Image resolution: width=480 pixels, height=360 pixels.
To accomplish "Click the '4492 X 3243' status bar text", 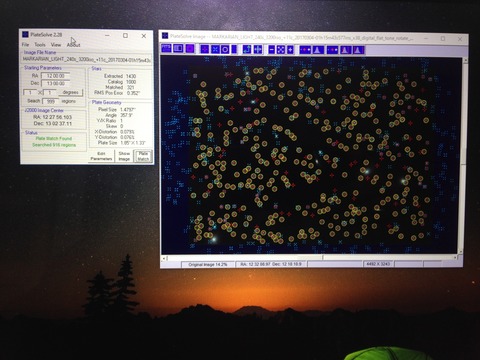I will [x=378, y=264].
